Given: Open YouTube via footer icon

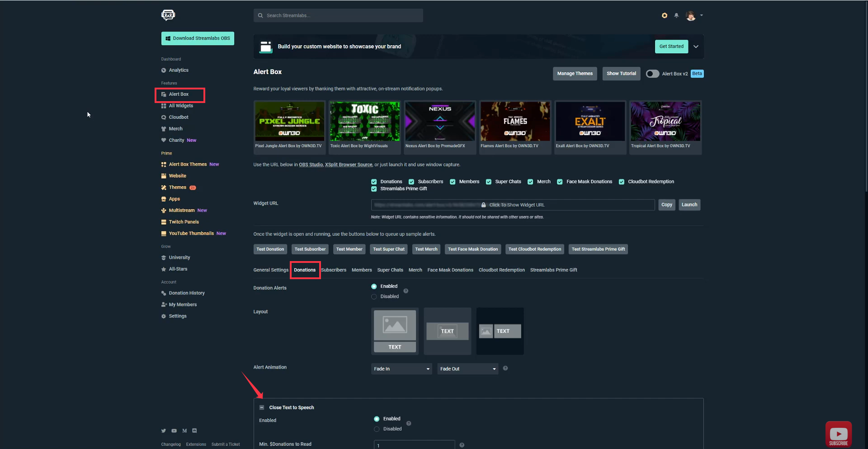Looking at the screenshot, I should click(x=174, y=430).
